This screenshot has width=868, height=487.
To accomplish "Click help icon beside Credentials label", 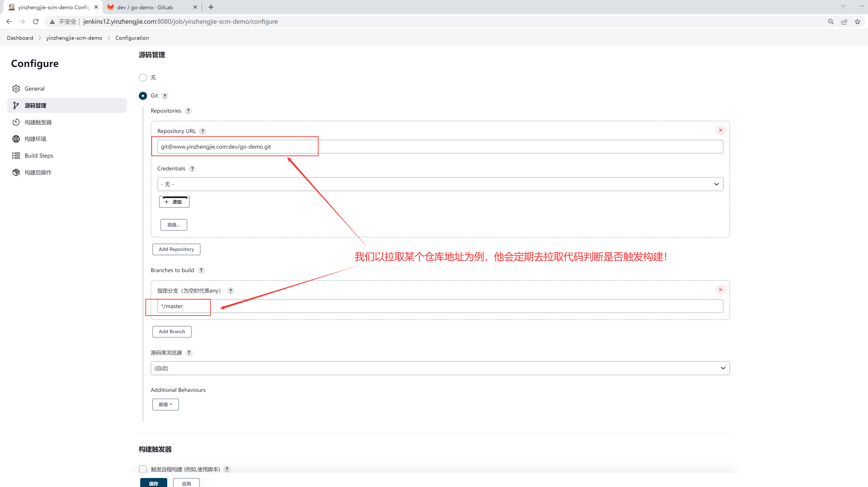I will (x=192, y=169).
